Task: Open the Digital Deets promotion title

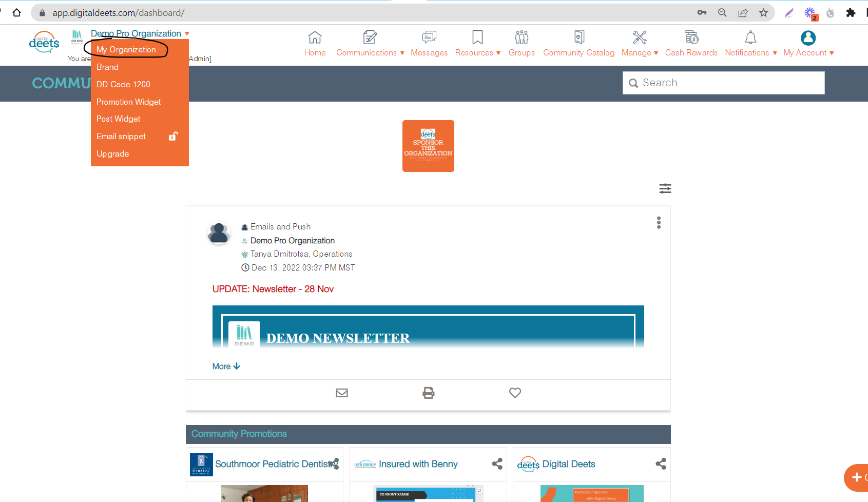Action: click(569, 464)
